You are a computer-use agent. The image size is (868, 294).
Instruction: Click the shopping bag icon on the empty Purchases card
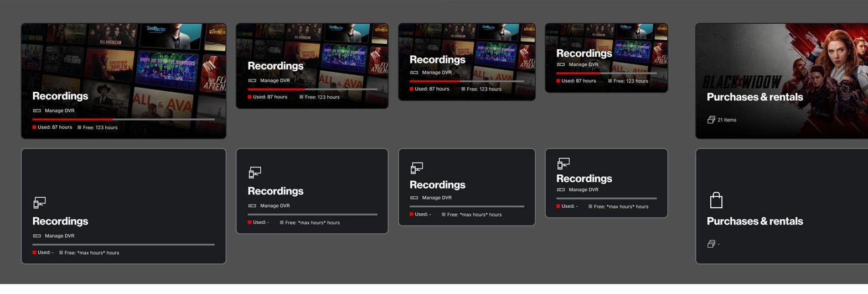point(716,200)
